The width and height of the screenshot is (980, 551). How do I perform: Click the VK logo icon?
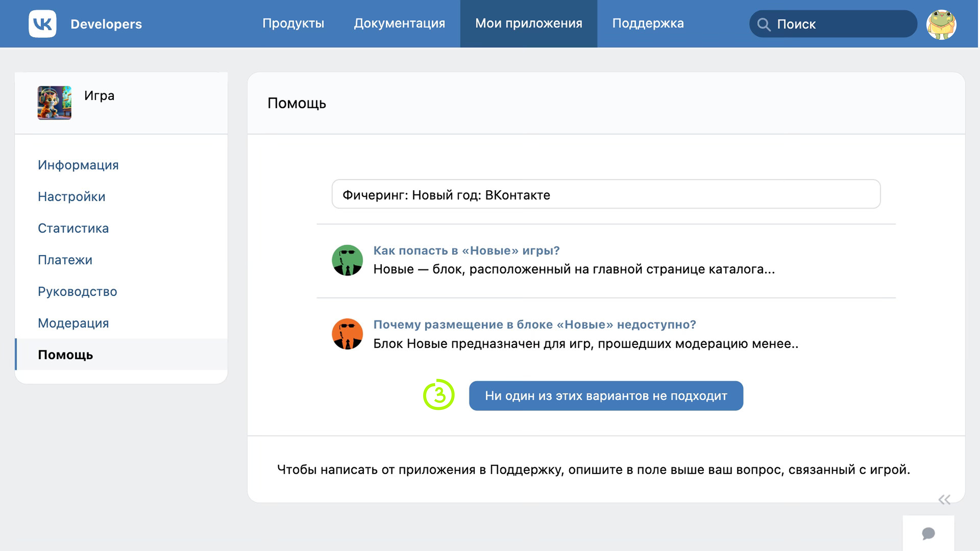coord(42,24)
